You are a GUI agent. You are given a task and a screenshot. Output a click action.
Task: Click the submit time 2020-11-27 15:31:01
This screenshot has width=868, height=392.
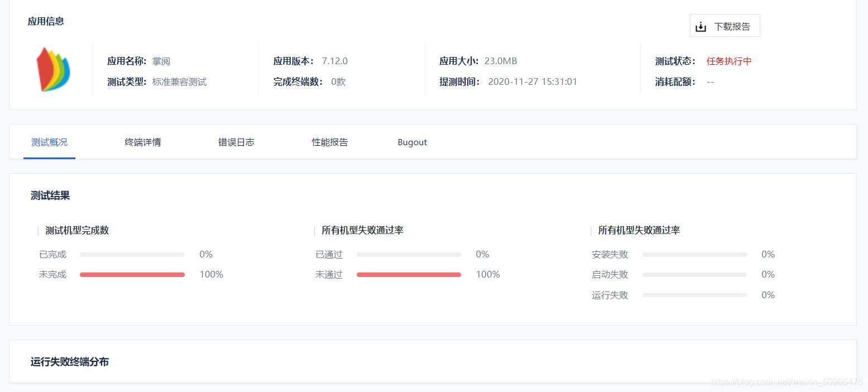pos(533,82)
